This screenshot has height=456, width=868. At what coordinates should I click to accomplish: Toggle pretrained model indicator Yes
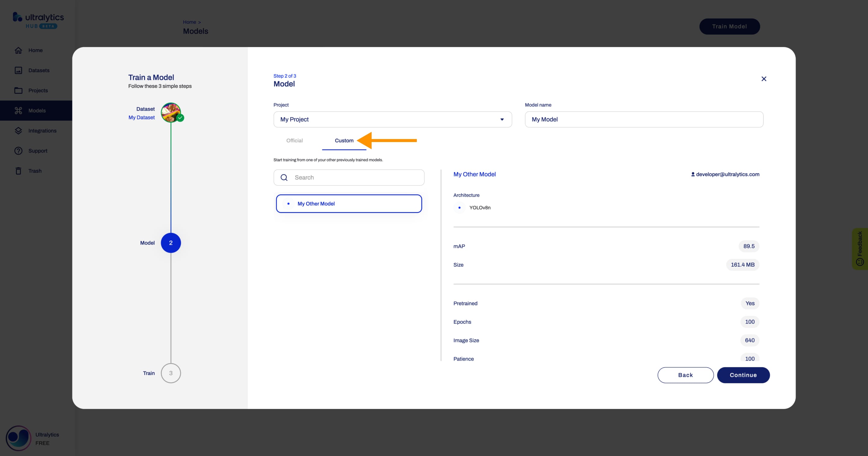point(749,303)
